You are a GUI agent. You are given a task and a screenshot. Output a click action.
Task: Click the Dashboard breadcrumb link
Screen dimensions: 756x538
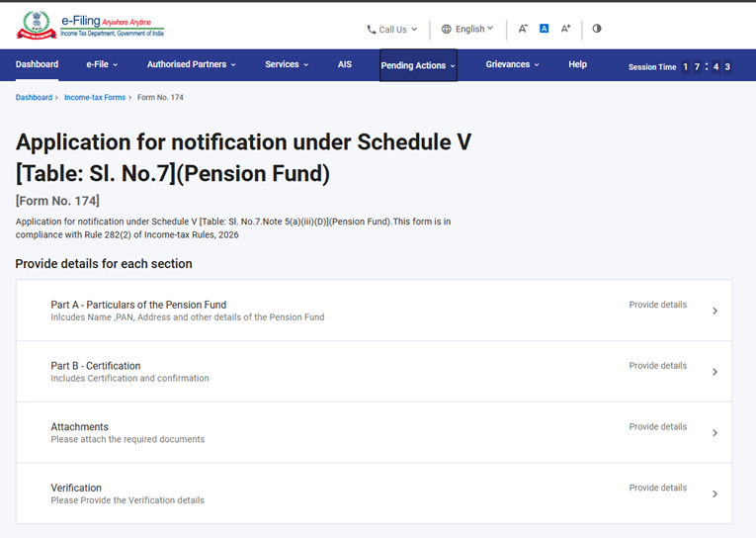tap(34, 98)
